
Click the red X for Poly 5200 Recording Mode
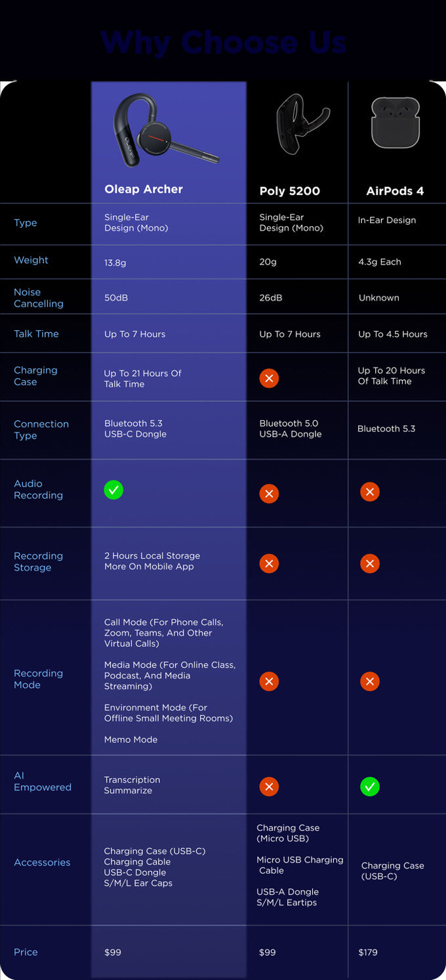pos(269,681)
